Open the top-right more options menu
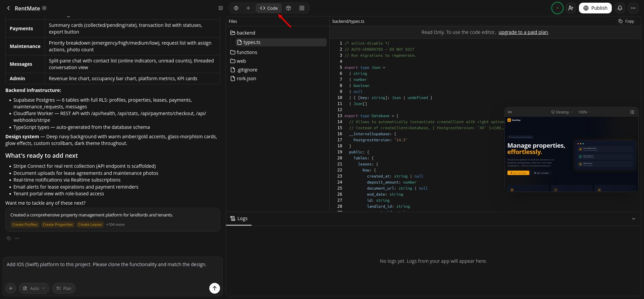644x299 pixels. 633,8
